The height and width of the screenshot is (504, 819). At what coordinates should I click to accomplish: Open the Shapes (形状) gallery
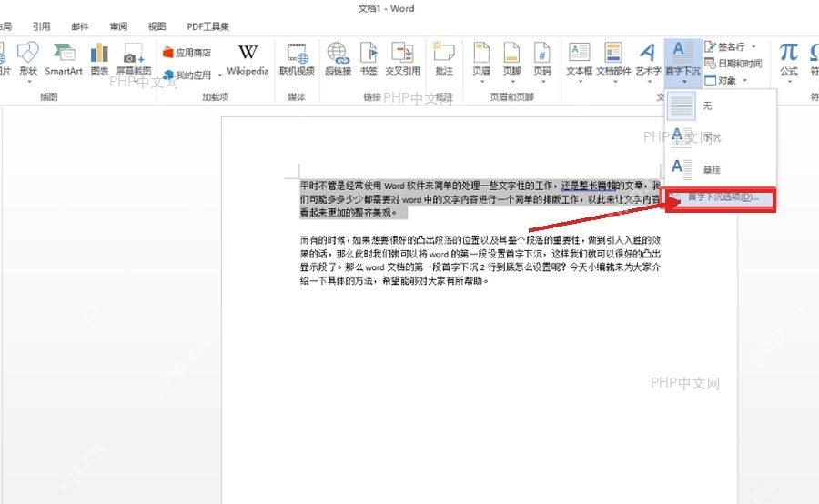point(28,62)
